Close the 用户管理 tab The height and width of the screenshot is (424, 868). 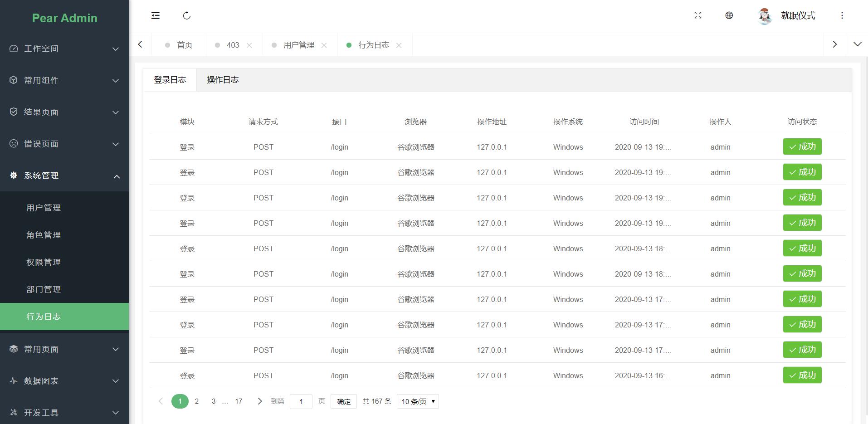click(324, 45)
